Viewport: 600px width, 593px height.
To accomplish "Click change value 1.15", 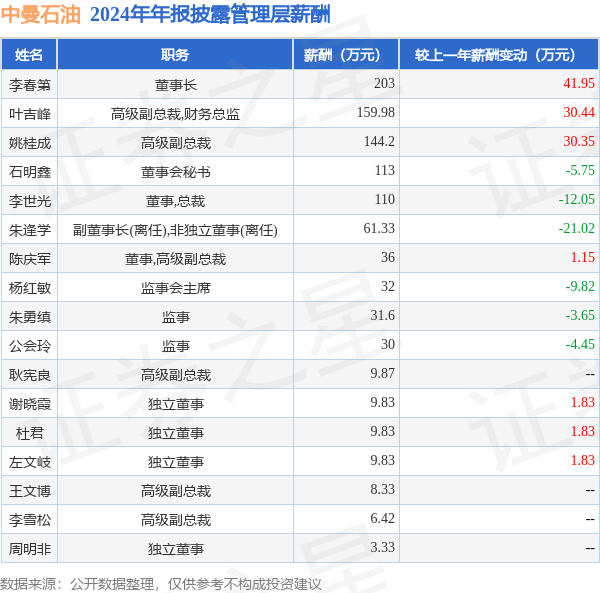I will 583,257.
